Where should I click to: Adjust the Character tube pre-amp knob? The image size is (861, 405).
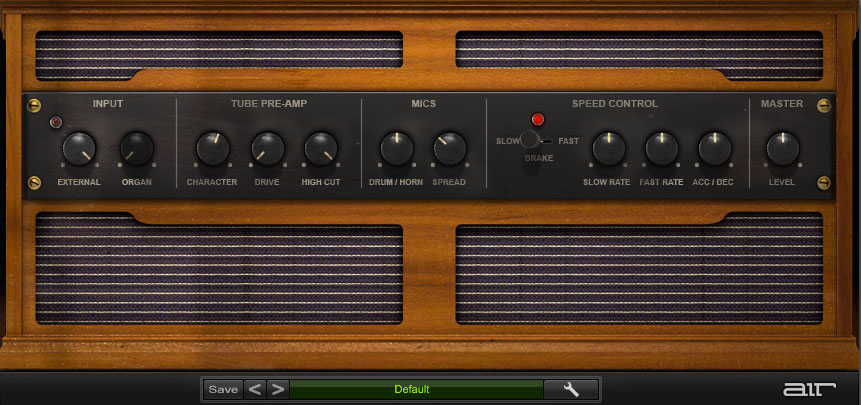tap(212, 150)
